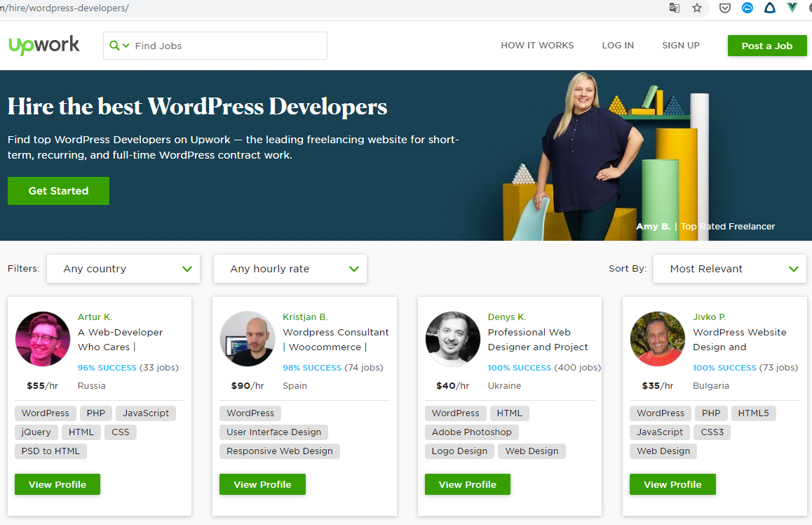The image size is (812, 525).
Task: Click '98% SUCCESS' on Kristjan's card
Action: [312, 368]
